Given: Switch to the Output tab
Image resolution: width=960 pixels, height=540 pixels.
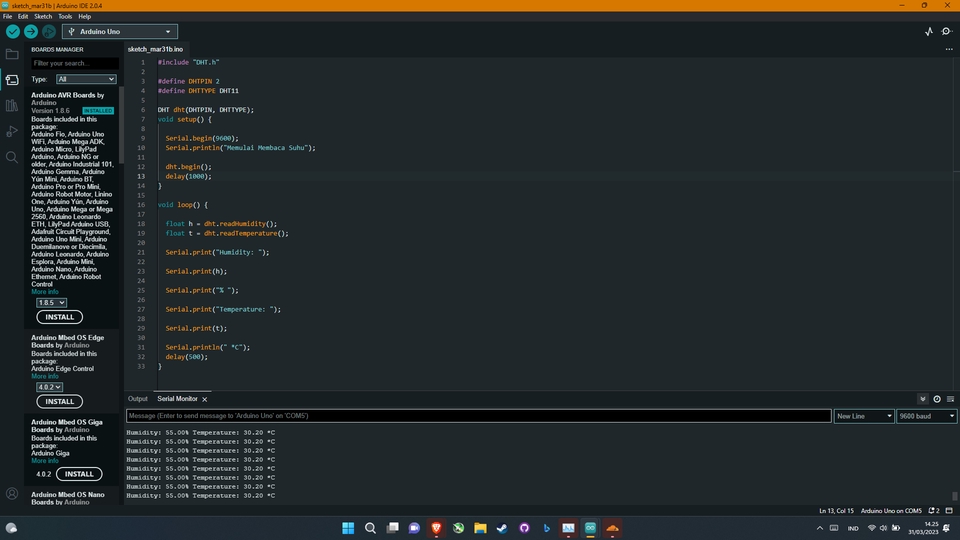Looking at the screenshot, I should 138,399.
